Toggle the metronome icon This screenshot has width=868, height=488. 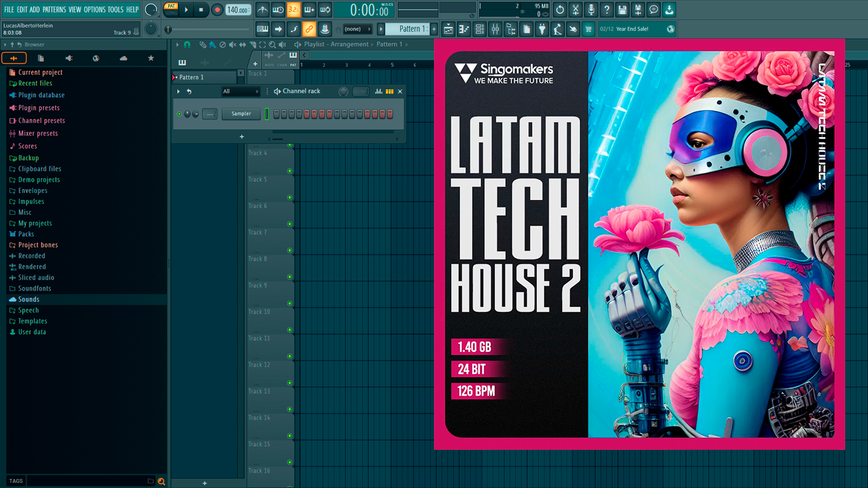(262, 10)
